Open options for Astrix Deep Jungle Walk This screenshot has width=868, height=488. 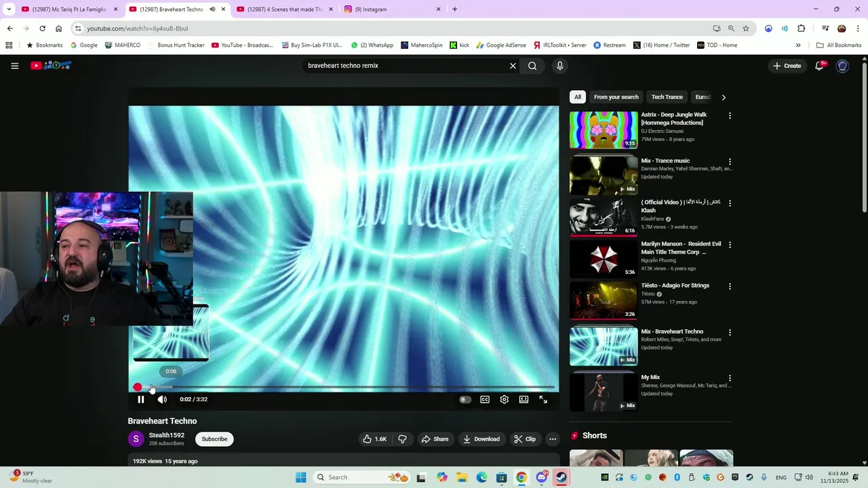pos(730,116)
